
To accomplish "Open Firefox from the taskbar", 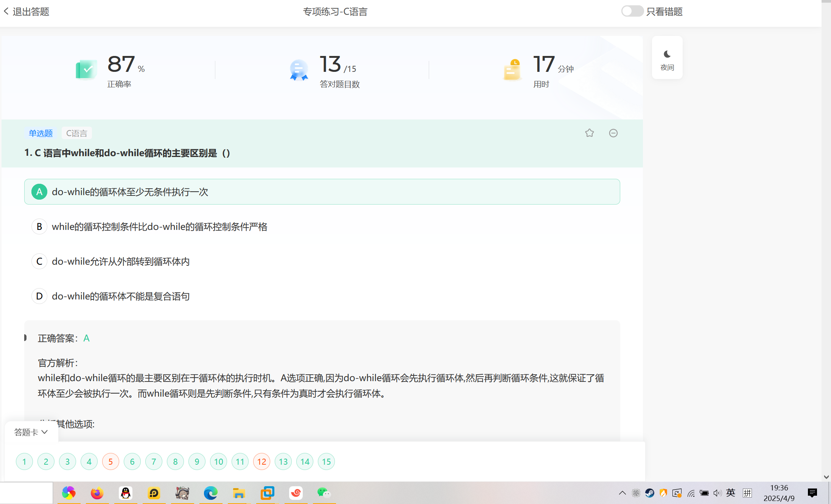I will click(x=97, y=493).
